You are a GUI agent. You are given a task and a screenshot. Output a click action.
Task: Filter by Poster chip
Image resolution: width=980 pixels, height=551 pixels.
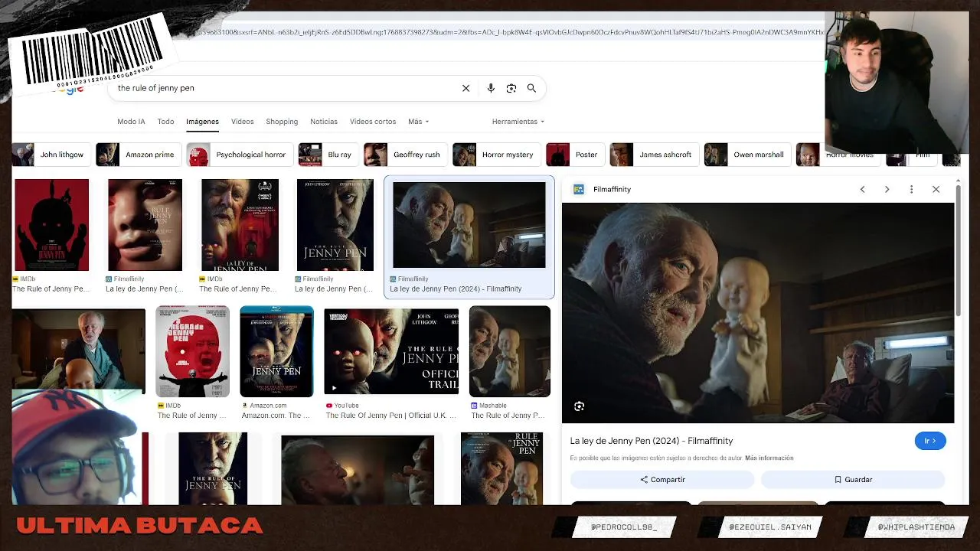(575, 155)
